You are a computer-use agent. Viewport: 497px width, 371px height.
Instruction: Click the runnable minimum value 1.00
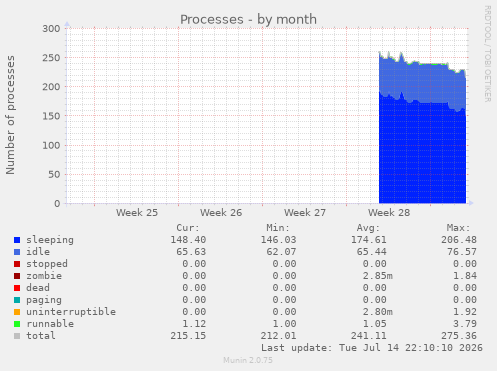pyautogui.click(x=284, y=324)
